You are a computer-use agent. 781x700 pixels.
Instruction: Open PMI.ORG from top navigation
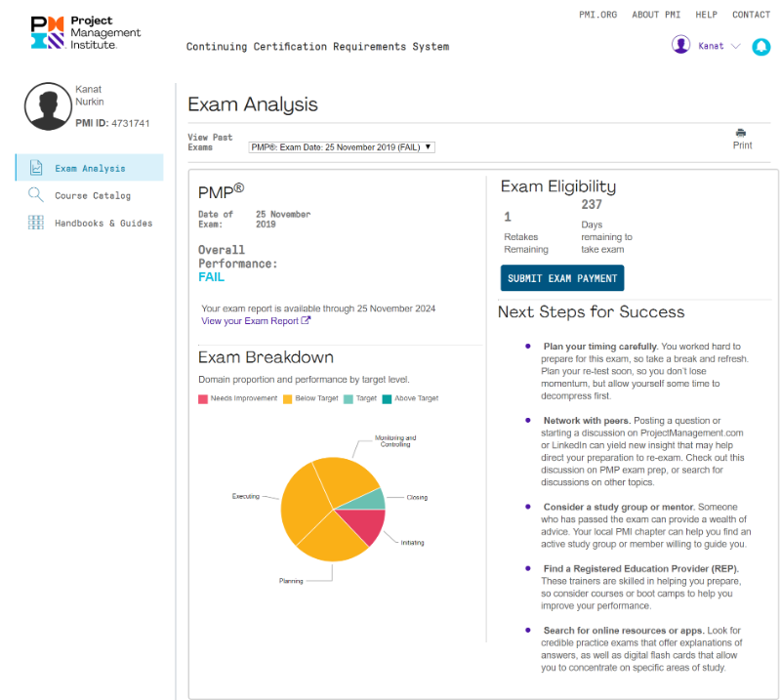pyautogui.click(x=597, y=15)
